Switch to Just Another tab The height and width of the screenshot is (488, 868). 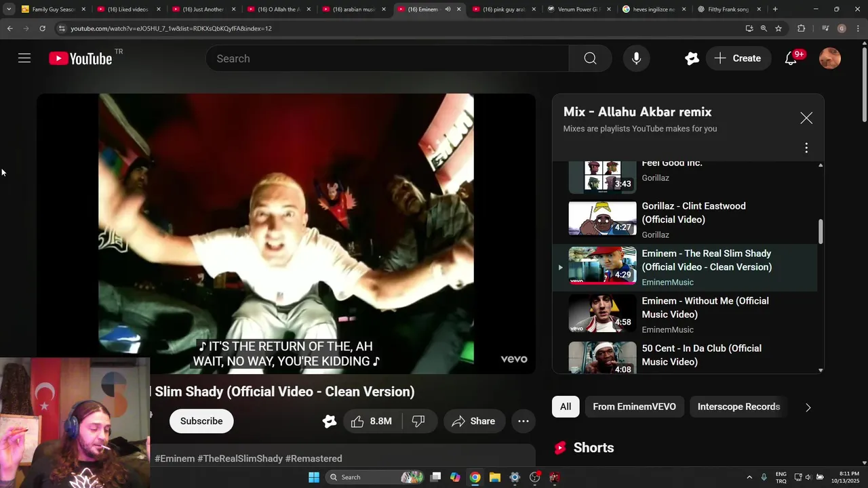click(x=203, y=9)
